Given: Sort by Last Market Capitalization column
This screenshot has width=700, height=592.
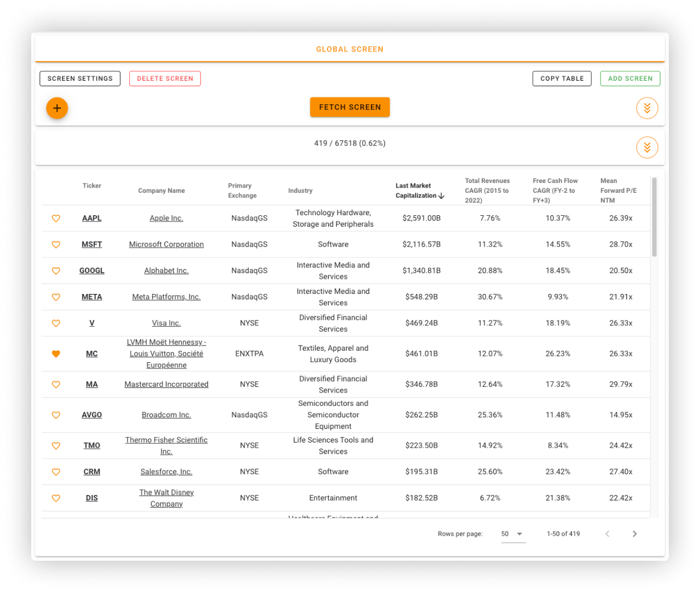Looking at the screenshot, I should click(420, 191).
